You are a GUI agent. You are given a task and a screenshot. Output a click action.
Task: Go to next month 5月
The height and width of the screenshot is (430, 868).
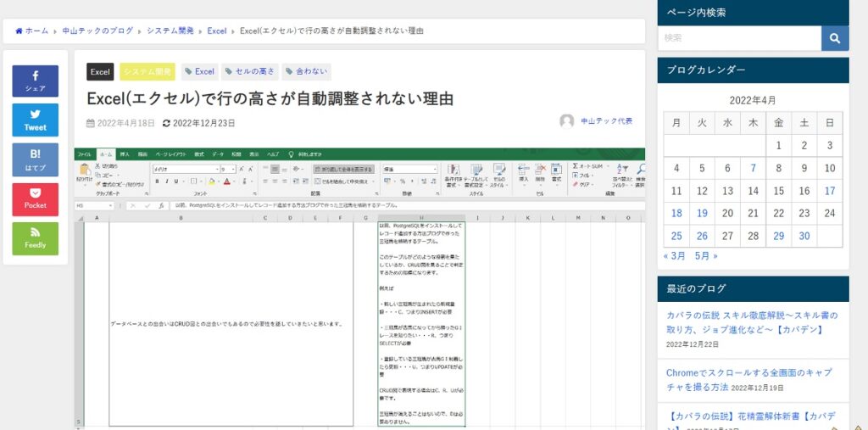click(705, 255)
